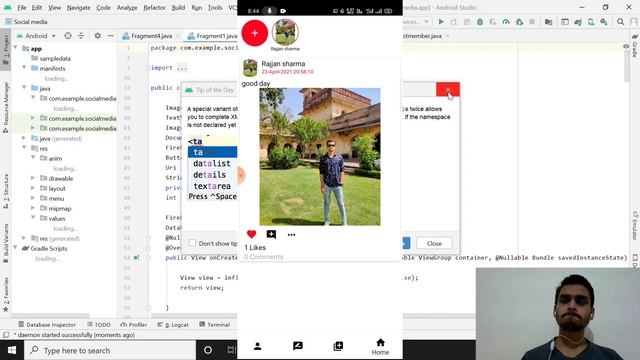Tap the red heart like icon
Viewport: 640px width, 360px height.
point(251,234)
